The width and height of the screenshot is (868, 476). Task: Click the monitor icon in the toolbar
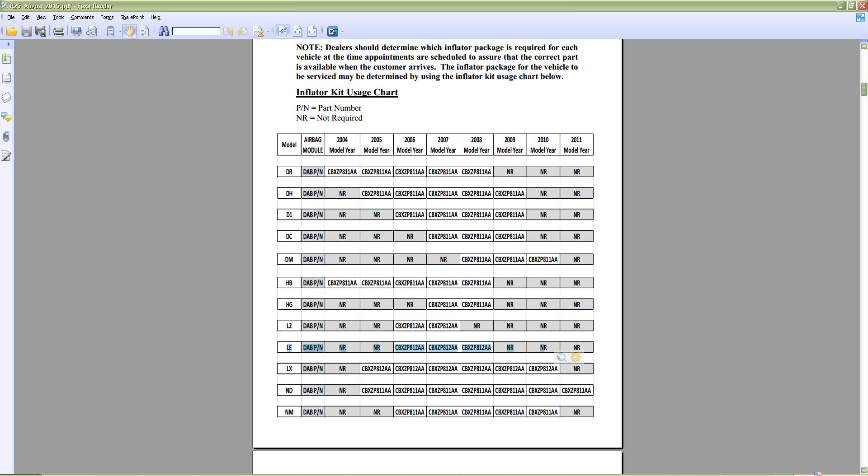click(x=76, y=31)
